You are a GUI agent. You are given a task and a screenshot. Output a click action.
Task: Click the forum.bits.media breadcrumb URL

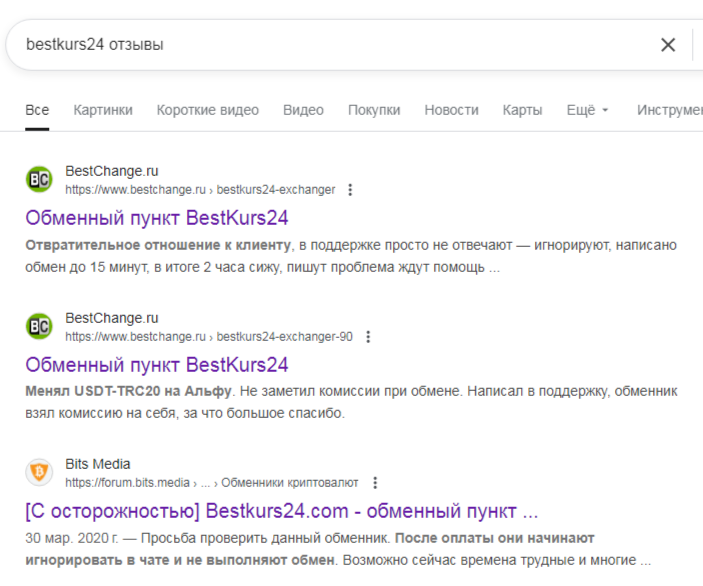tap(212, 483)
